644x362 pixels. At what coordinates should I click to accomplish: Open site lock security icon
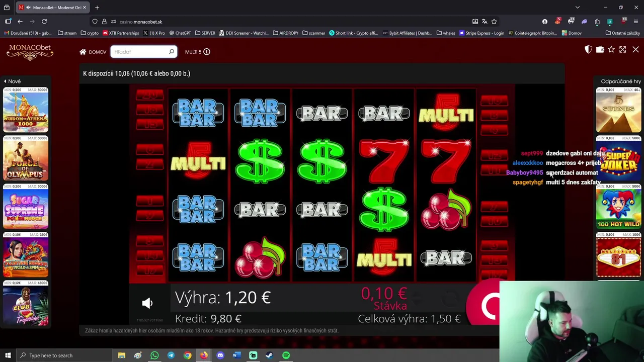104,22
